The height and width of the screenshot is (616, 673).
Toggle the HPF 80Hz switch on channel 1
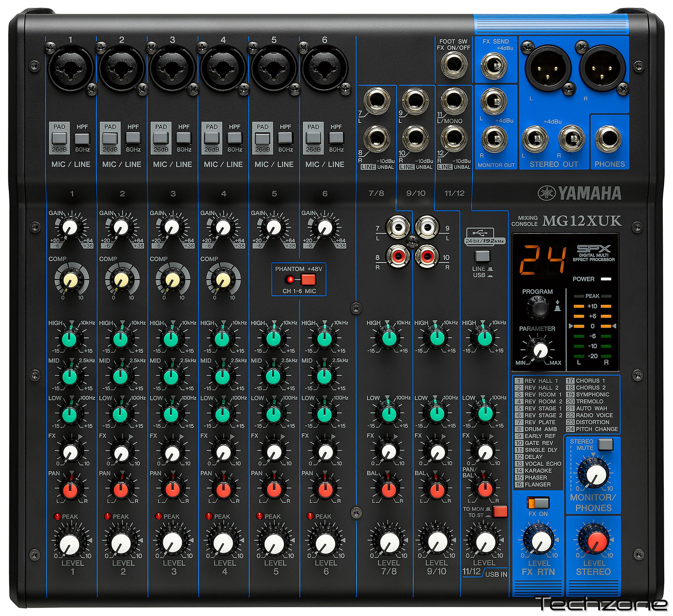tap(82, 138)
